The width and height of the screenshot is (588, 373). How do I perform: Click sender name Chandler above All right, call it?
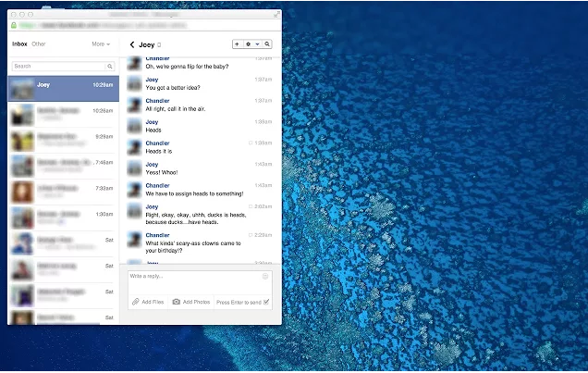(x=157, y=101)
